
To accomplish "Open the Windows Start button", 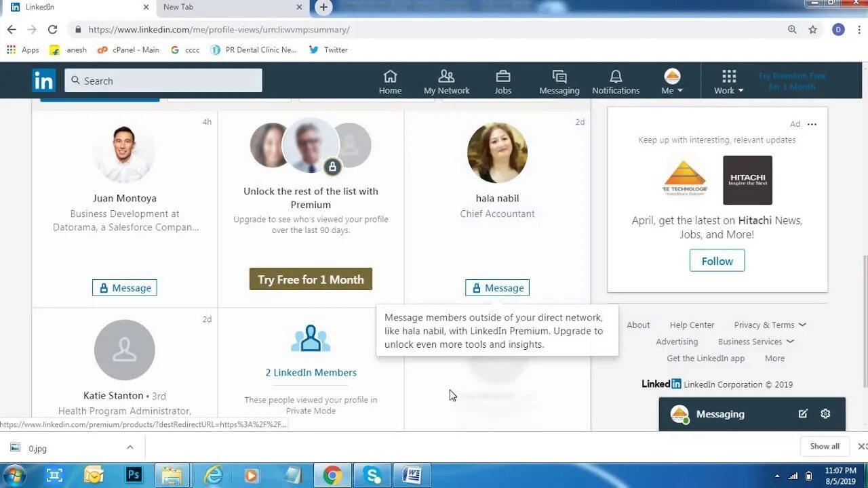I will pos(14,475).
